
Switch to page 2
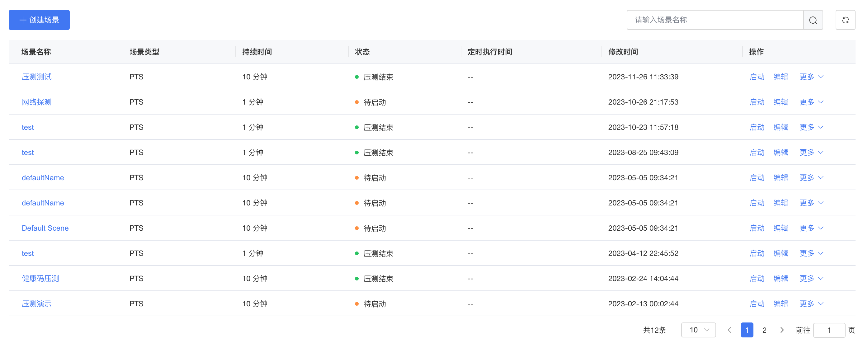click(x=764, y=330)
